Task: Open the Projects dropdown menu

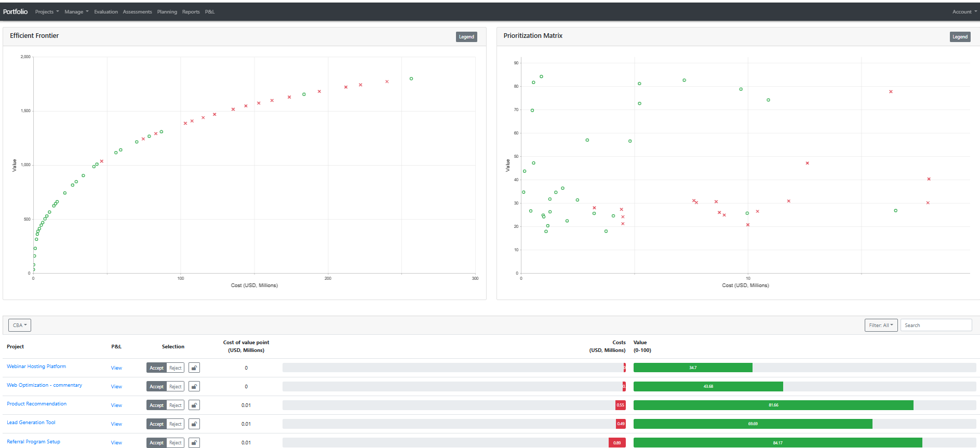Action: pyautogui.click(x=47, y=12)
